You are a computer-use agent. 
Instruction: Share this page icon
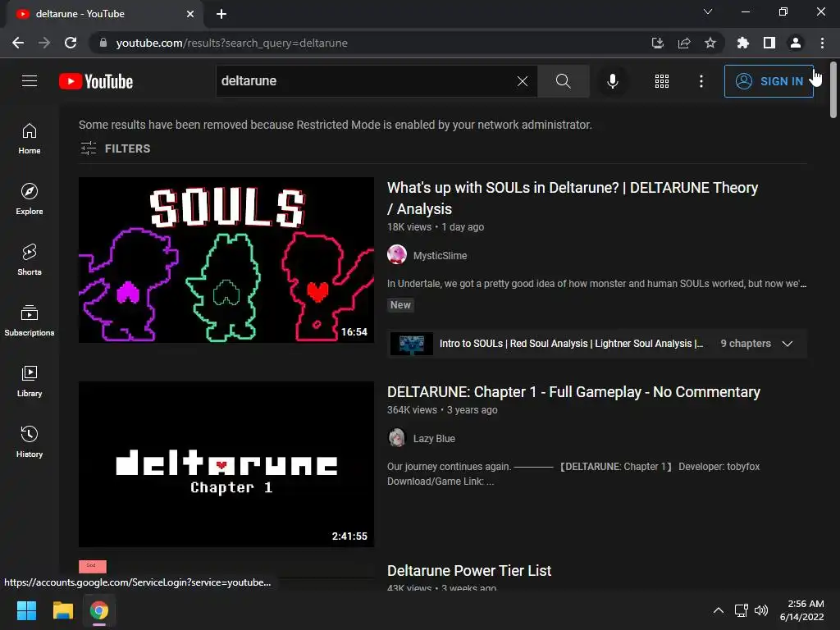683,43
